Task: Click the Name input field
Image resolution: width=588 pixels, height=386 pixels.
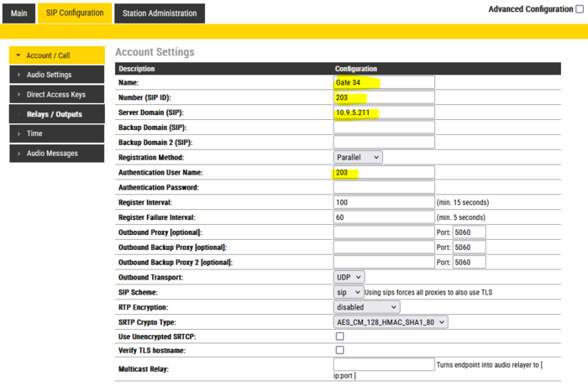Action: (x=384, y=82)
